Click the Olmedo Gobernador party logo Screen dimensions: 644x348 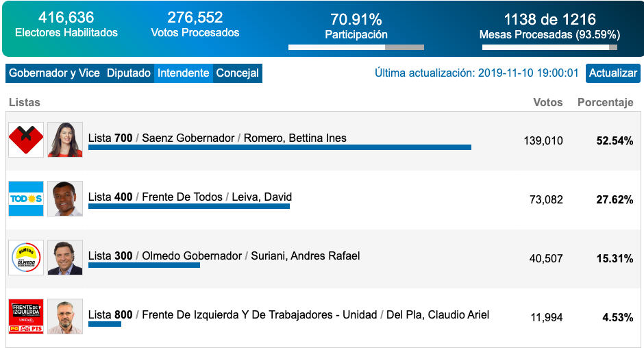26,258
